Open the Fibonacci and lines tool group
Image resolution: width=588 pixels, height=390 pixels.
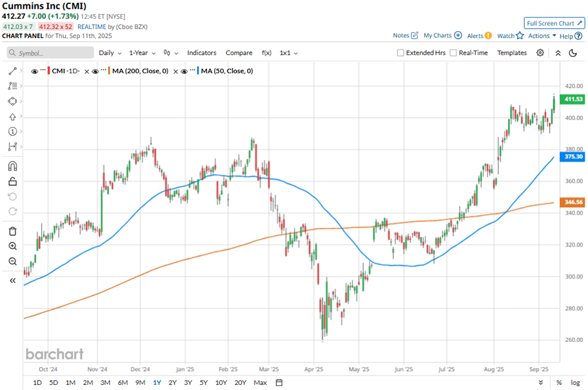click(13, 86)
